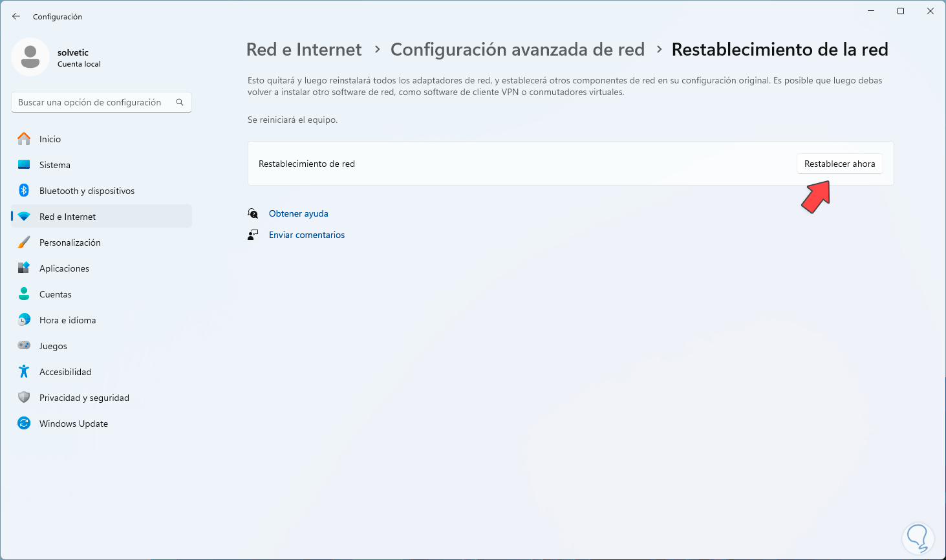Click the search magnifier in settings search box
The image size is (946, 560).
[180, 102]
